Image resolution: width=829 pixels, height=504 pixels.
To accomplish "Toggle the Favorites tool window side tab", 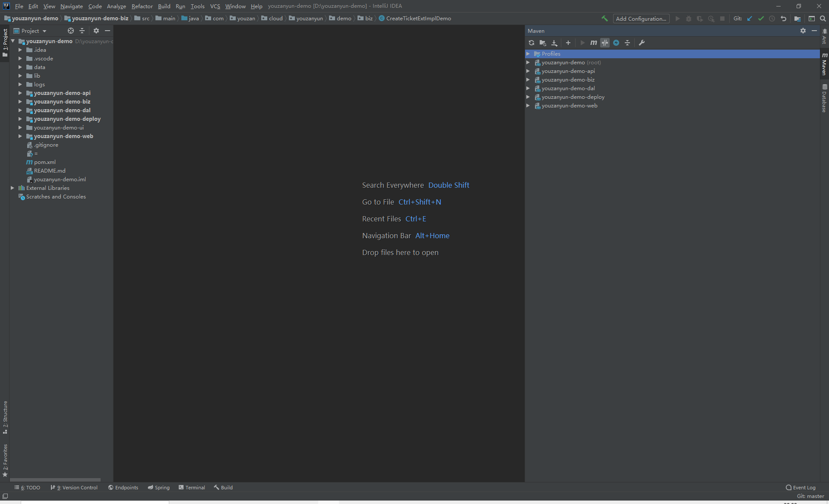I will (5, 460).
